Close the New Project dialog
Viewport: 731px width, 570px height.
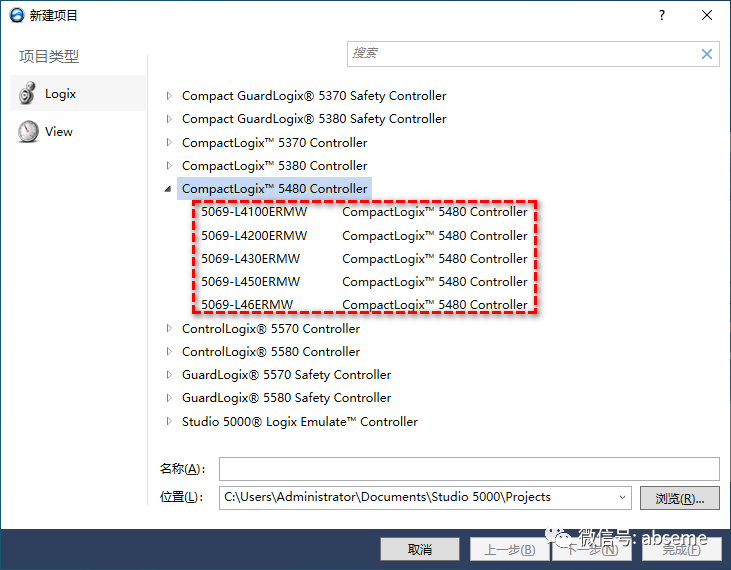[707, 15]
